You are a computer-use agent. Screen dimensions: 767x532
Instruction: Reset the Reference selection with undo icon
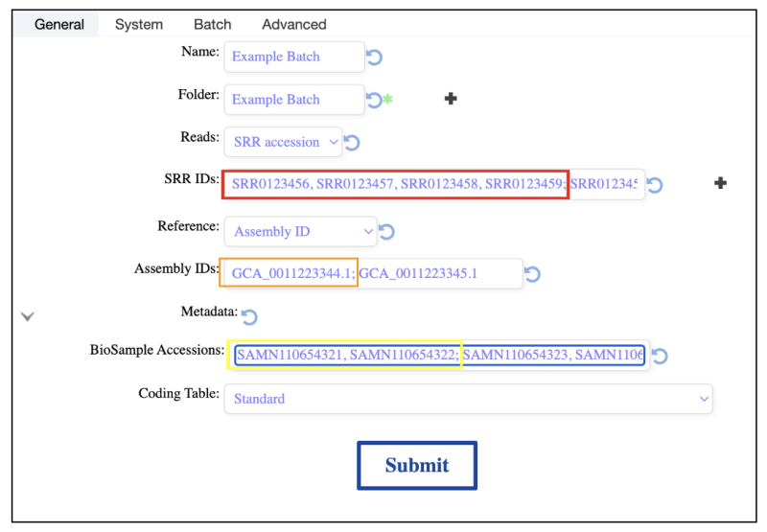(386, 232)
